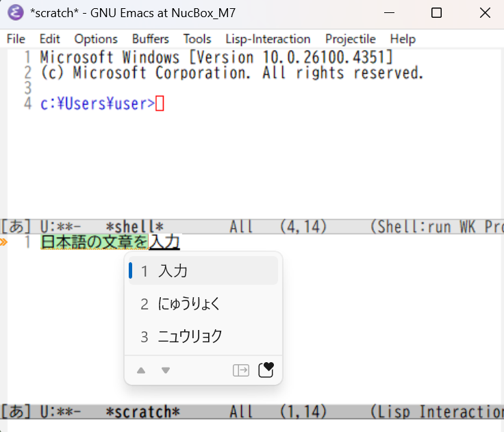The height and width of the screenshot is (432, 504).
Task: Open the emoji and more heart icon
Action: 266,370
